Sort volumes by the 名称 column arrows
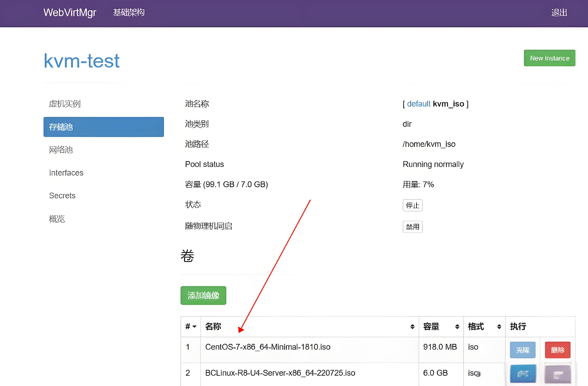 [412, 326]
